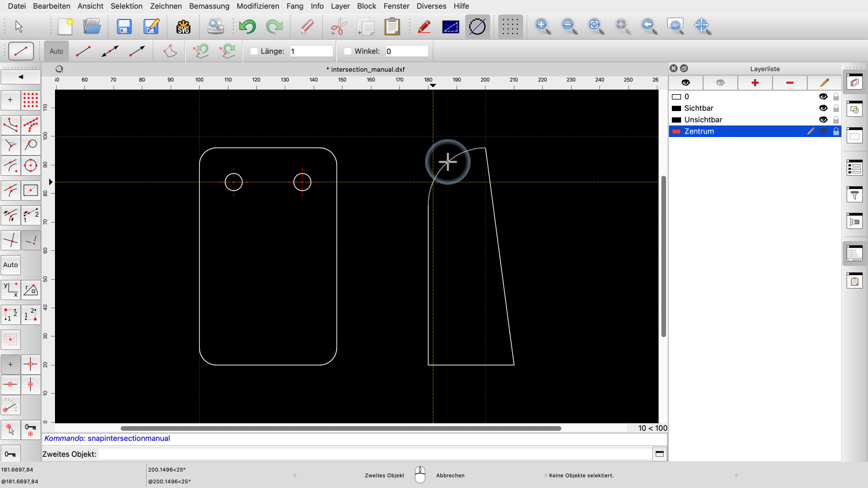Viewport: 868px width, 488px height.
Task: Enable the Winkel checkbox
Action: coord(348,51)
